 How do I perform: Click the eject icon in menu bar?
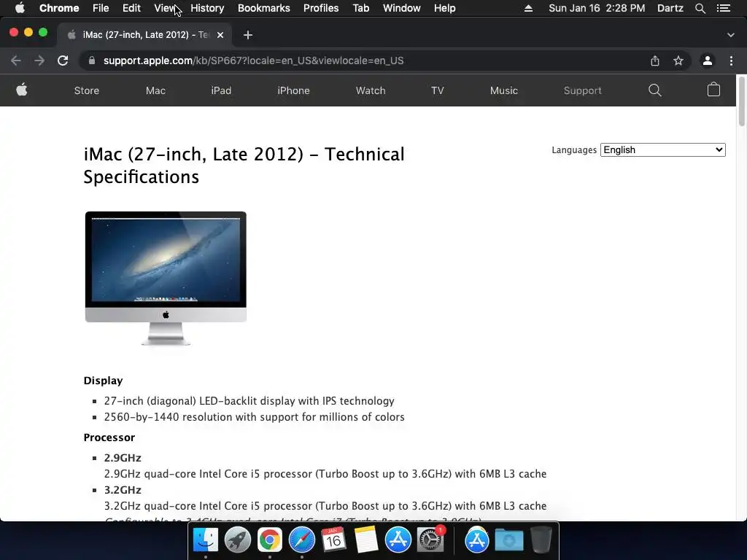coord(528,8)
